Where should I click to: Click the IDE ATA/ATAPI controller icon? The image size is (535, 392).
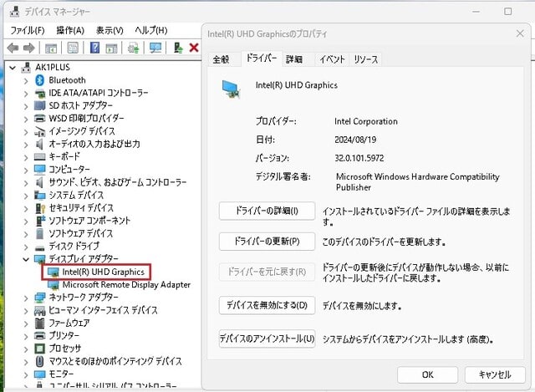pyautogui.click(x=40, y=93)
